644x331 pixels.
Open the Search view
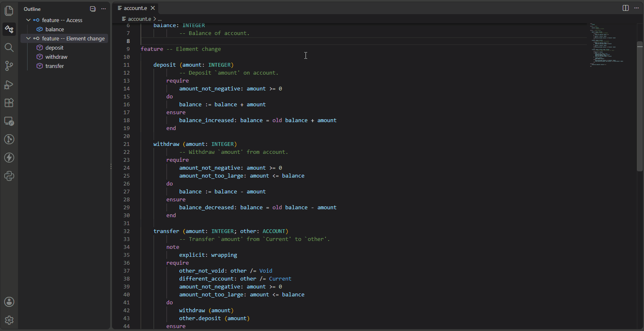(9, 48)
